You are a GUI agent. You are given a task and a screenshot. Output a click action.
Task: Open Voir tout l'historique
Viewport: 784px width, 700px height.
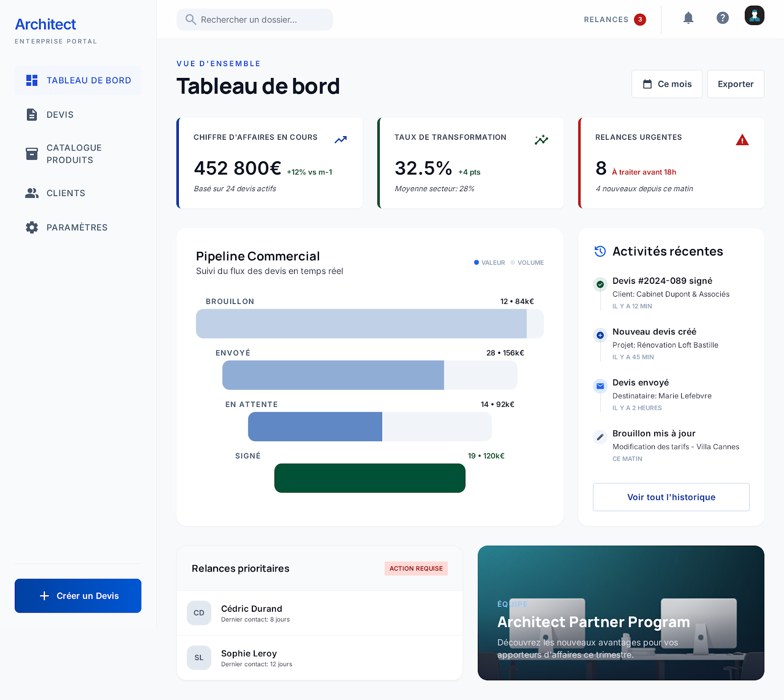(x=671, y=497)
